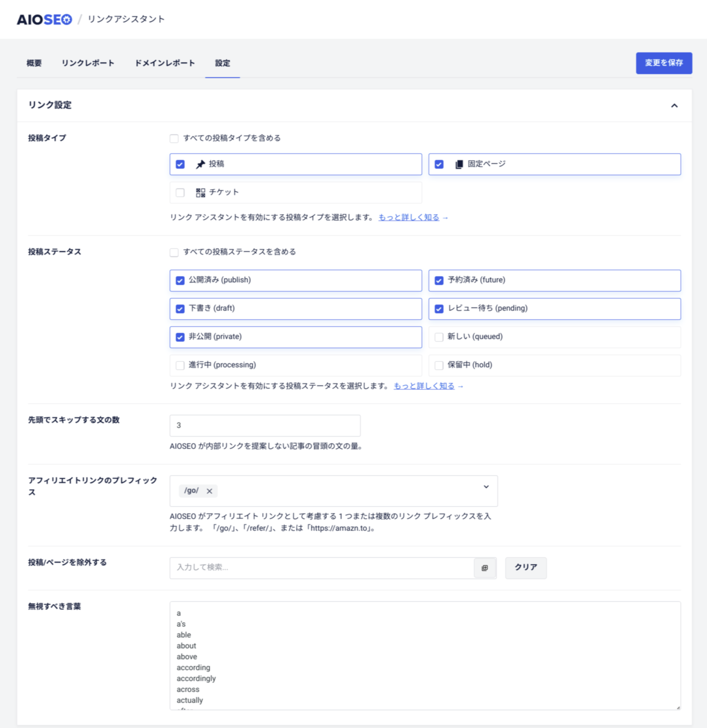707x728 pixels.
Task: Click the sentences-to-skip number field
Action: [265, 426]
